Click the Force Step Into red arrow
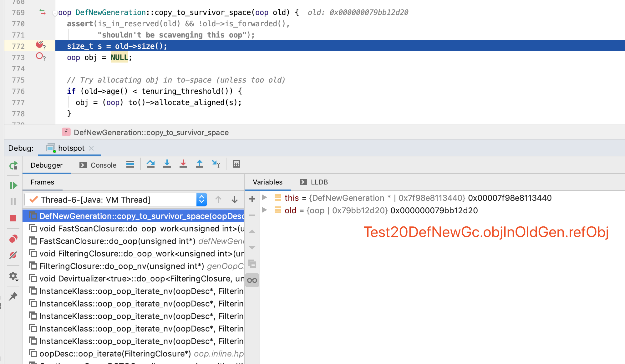 click(183, 164)
